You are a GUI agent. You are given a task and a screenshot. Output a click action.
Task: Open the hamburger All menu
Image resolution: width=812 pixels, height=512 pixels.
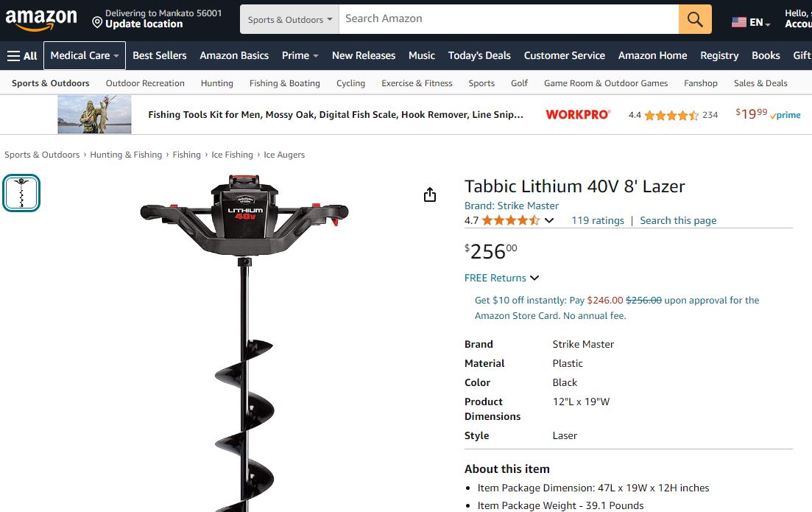(22, 55)
